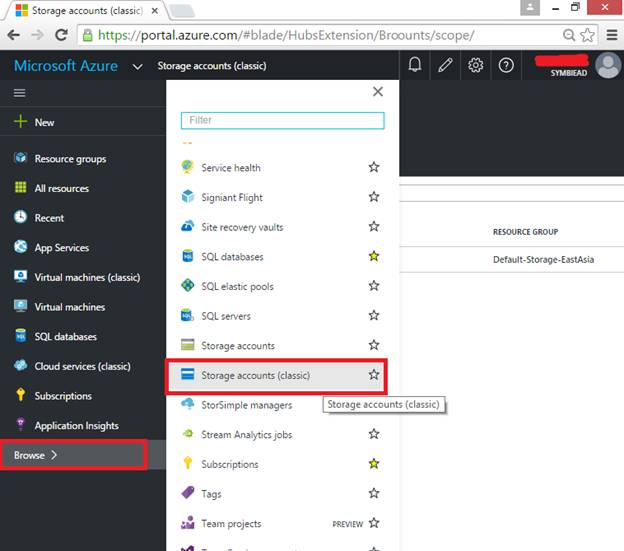This screenshot has height=551, width=624.
Task: Go back with browser back arrow
Action: [x=13, y=35]
